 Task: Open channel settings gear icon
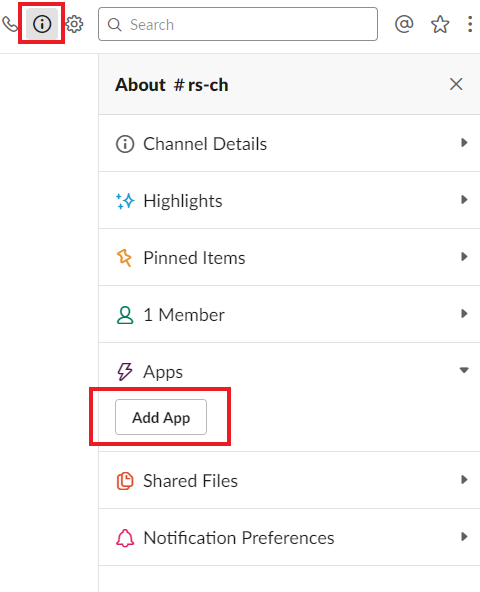tap(74, 24)
